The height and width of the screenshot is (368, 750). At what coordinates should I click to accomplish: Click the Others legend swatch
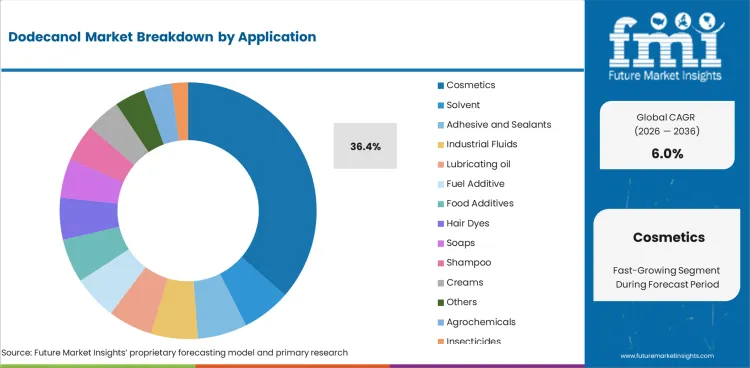tap(441, 302)
